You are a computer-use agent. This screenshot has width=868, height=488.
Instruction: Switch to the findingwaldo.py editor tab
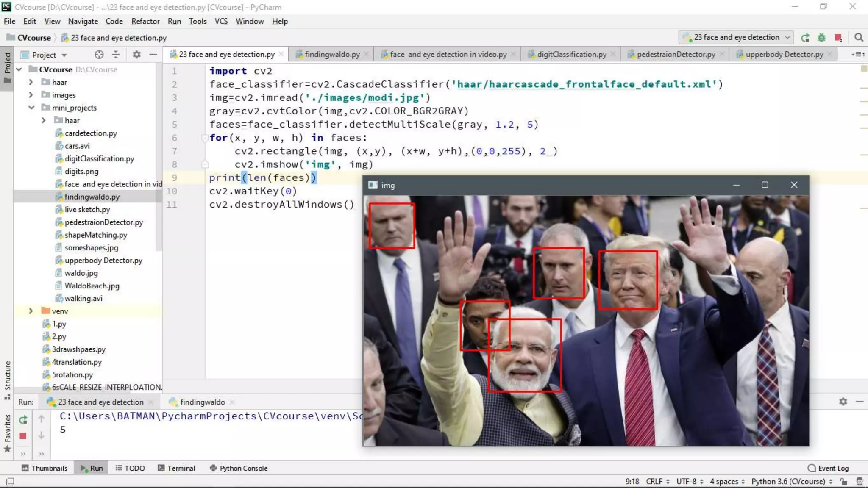332,54
